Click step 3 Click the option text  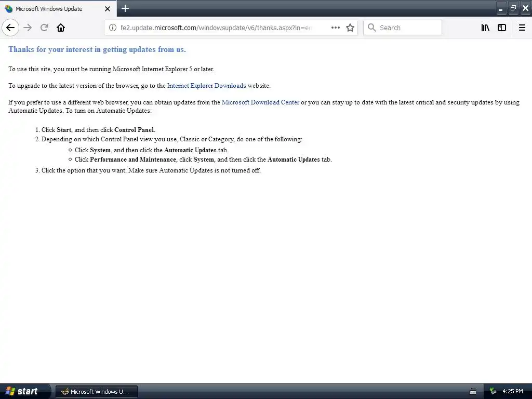[151, 170]
